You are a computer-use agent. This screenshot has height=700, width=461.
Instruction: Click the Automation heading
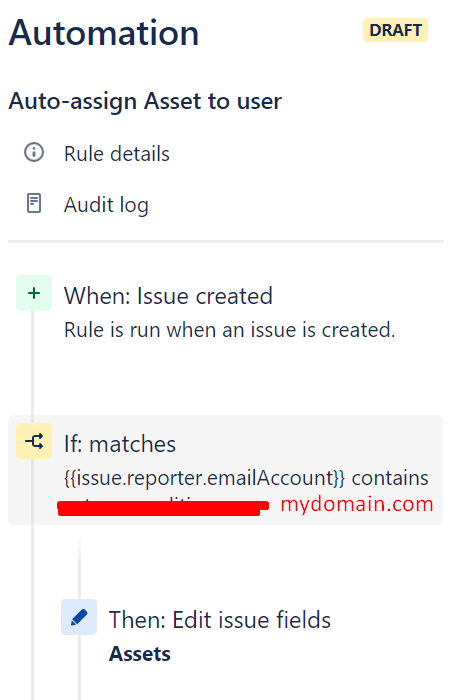(x=104, y=33)
